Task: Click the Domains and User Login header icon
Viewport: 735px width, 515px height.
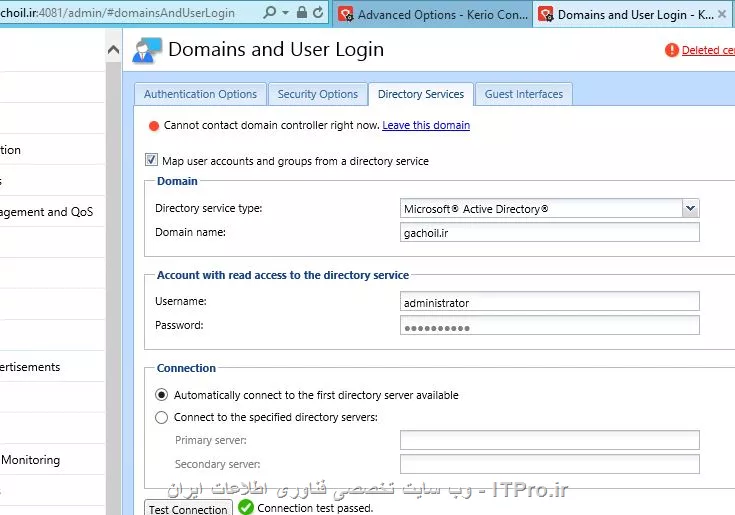Action: (147, 50)
